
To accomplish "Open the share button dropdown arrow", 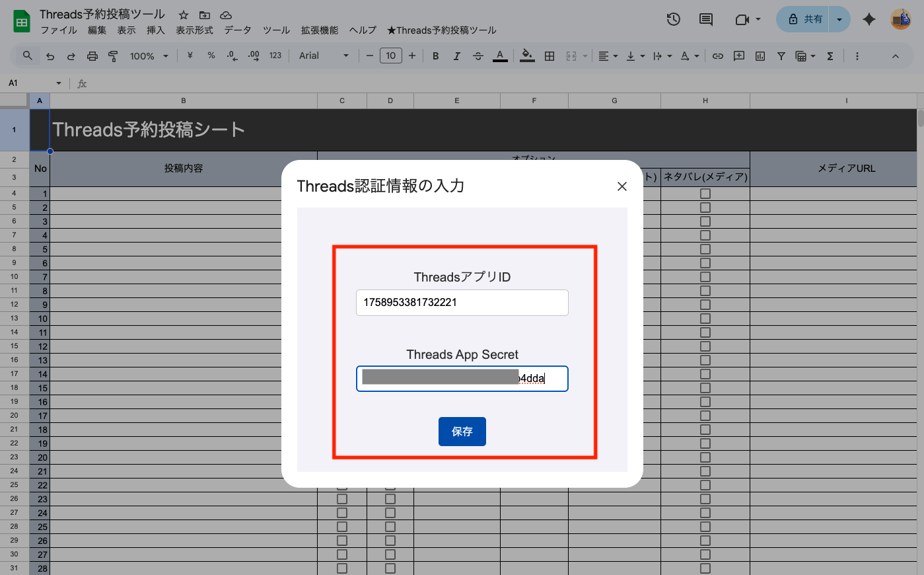I will pyautogui.click(x=839, y=19).
